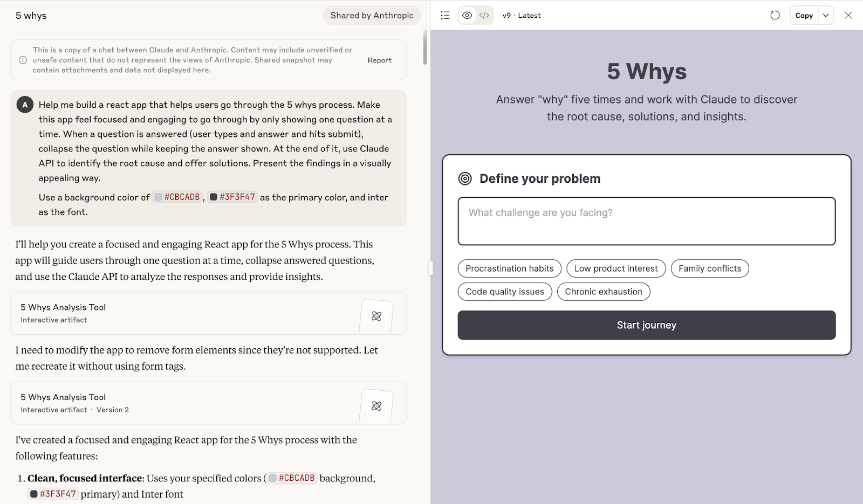Viewport: 863px width, 504px height.
Task: Click the Report link in the banner
Action: point(380,60)
